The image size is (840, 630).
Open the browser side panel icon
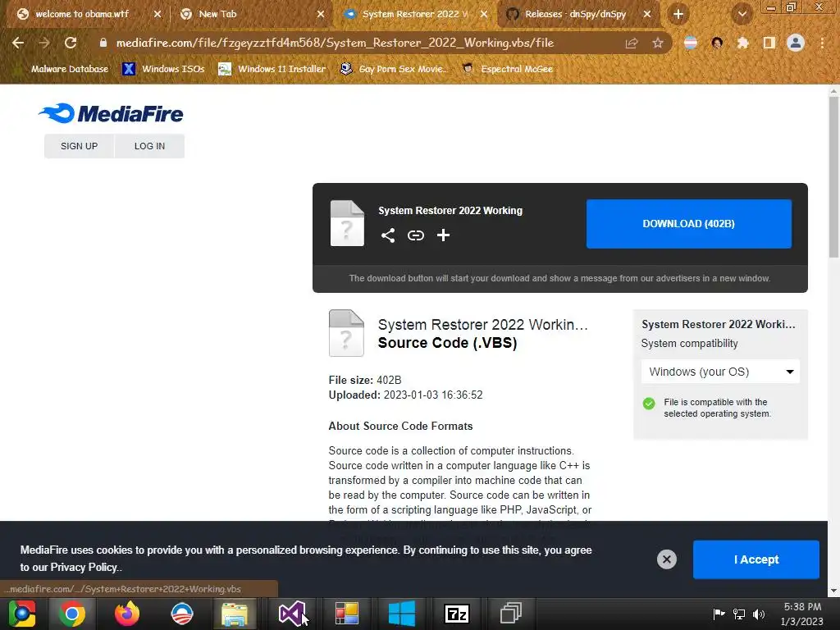click(x=769, y=43)
